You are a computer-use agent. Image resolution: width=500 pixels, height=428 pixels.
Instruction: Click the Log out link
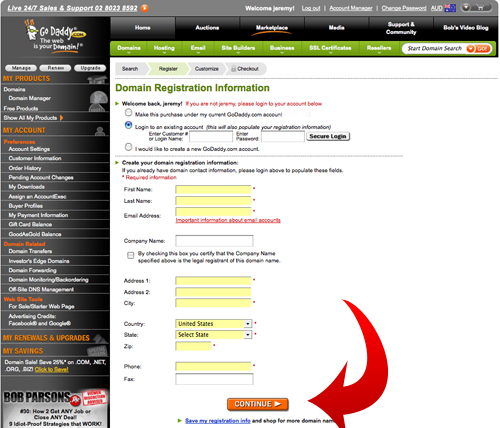point(311,8)
